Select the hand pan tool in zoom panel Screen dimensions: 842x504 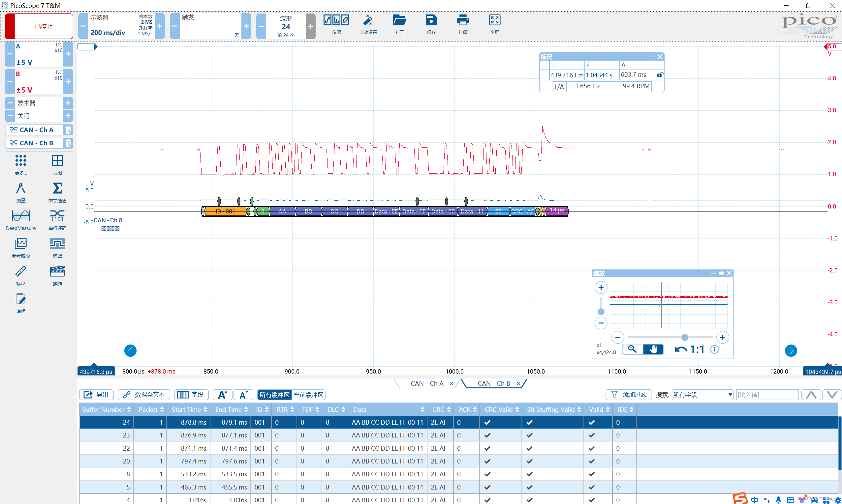[653, 349]
